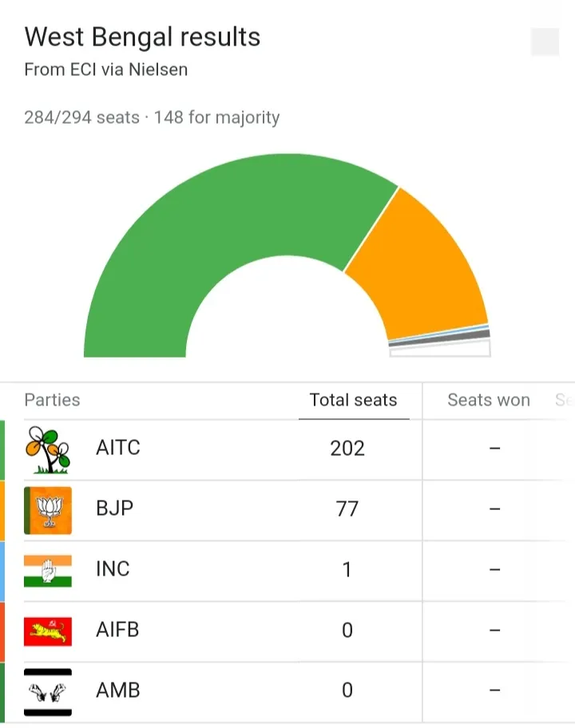Click the AITC flower party symbol

(48, 450)
